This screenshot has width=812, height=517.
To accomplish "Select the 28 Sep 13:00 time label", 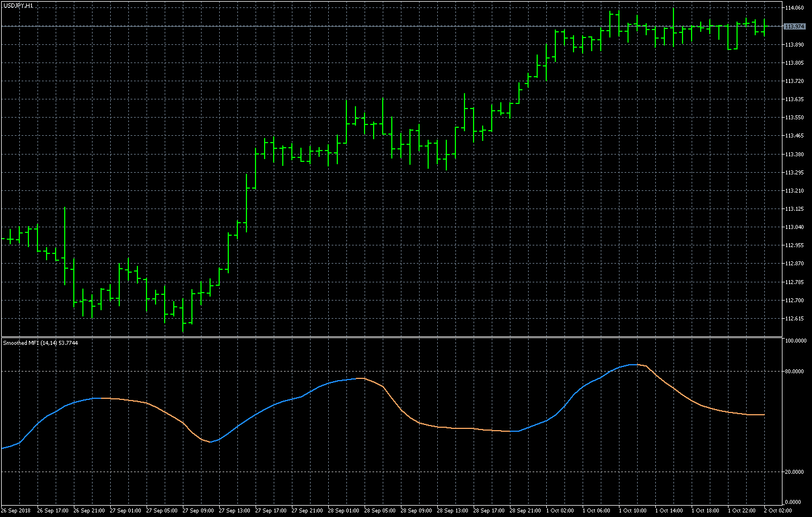I will pos(453,511).
